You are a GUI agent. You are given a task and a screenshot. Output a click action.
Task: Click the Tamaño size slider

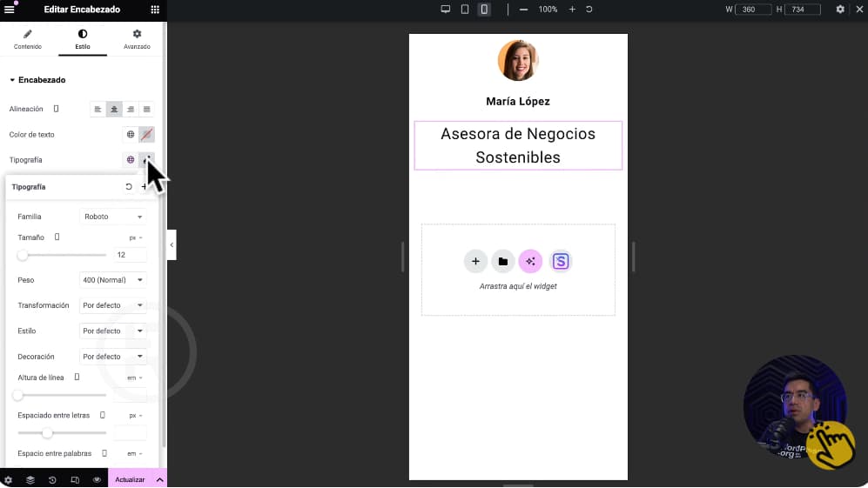[62, 255]
